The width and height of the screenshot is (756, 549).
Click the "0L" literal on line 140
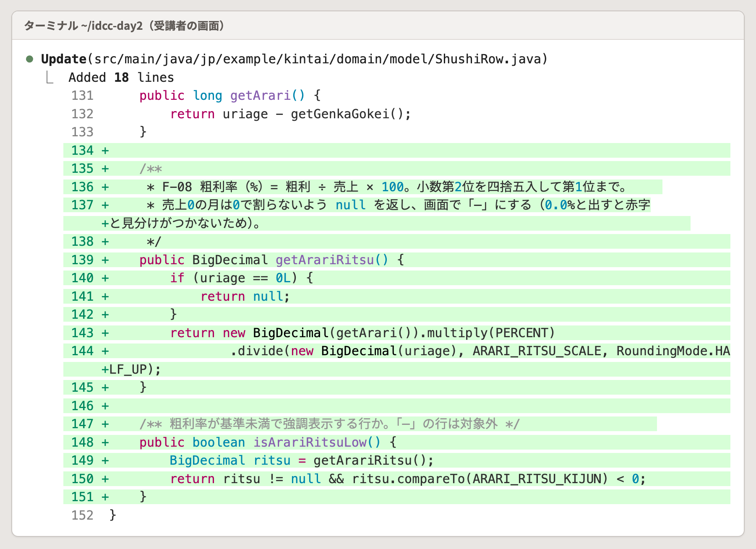click(283, 278)
